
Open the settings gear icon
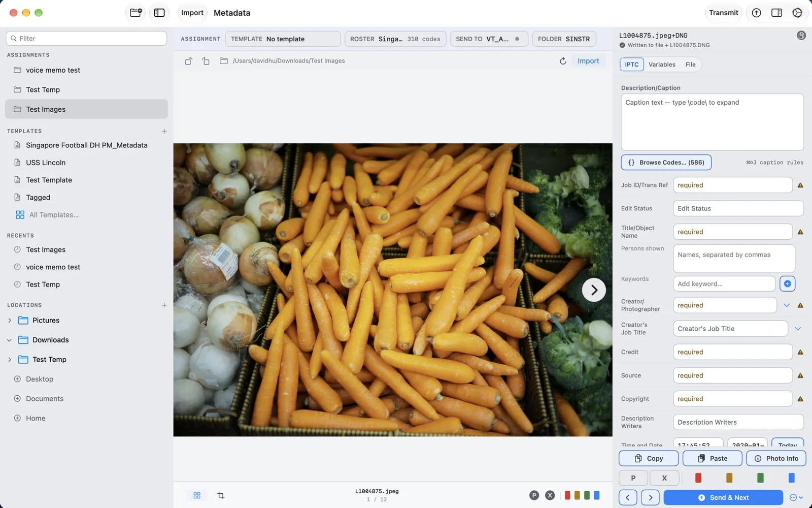797,13
